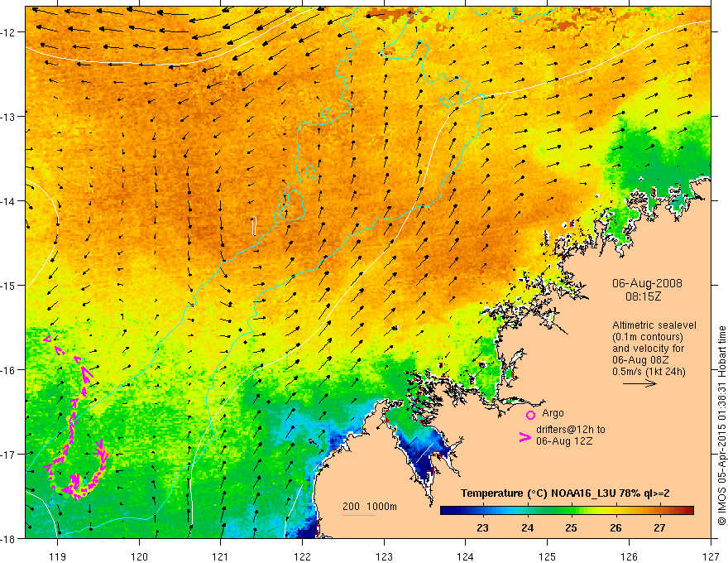Click the magenta Argo circle legend symbol
Viewport: 728px width, 563px height.
(530, 415)
